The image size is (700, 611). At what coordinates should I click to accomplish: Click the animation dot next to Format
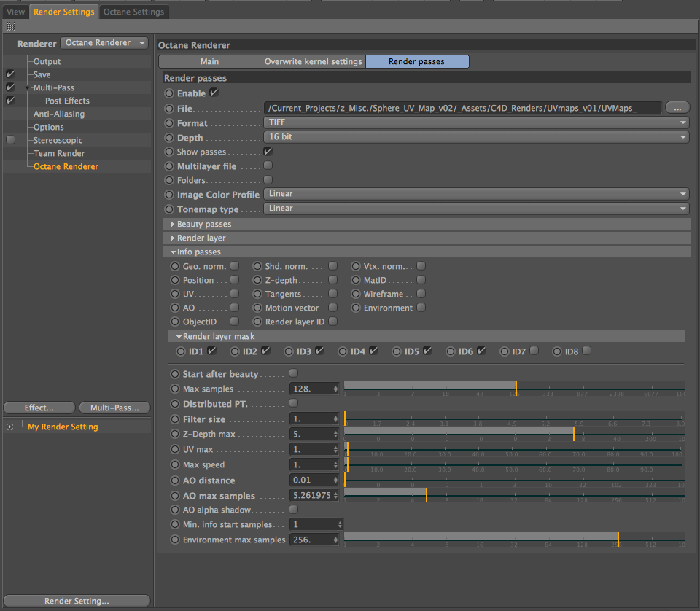coord(169,122)
